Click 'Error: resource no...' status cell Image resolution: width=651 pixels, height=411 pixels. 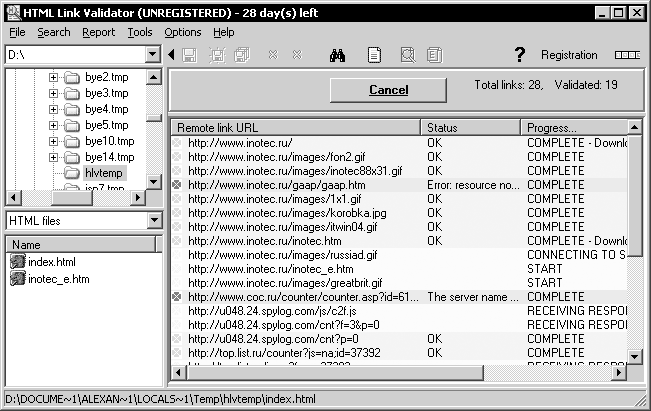tap(473, 185)
